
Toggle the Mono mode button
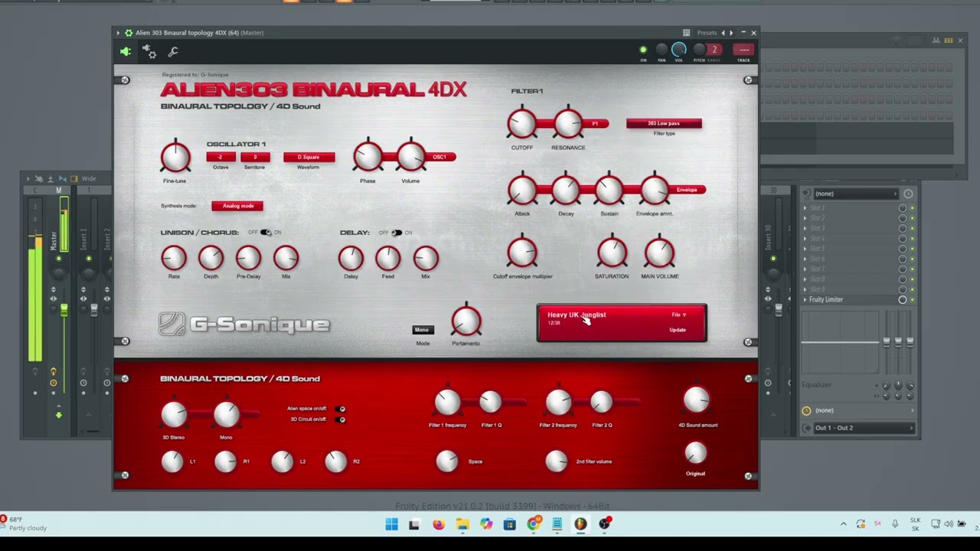click(x=422, y=330)
